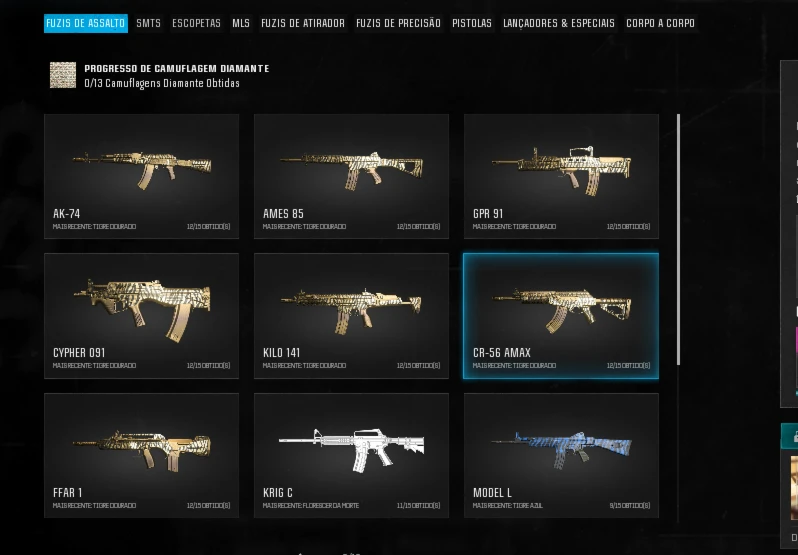
Task: Open the FUZIS DE PRECISÃO tab
Action: (x=398, y=23)
